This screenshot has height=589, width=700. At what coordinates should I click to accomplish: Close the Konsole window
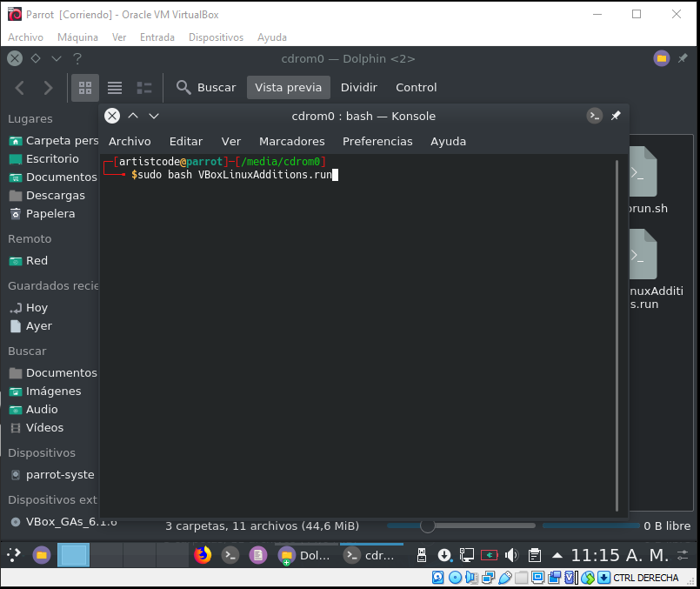pos(112,116)
